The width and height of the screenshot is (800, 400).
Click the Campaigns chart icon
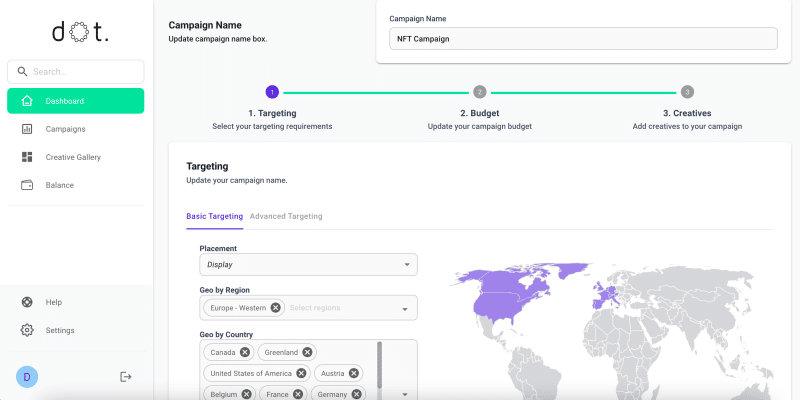pos(27,129)
